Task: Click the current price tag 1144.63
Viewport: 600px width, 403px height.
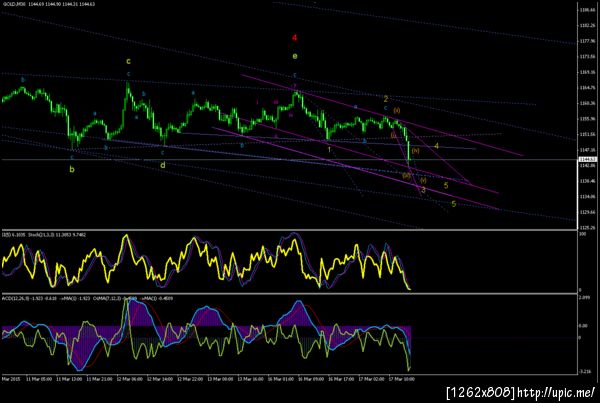Action: tap(587, 160)
